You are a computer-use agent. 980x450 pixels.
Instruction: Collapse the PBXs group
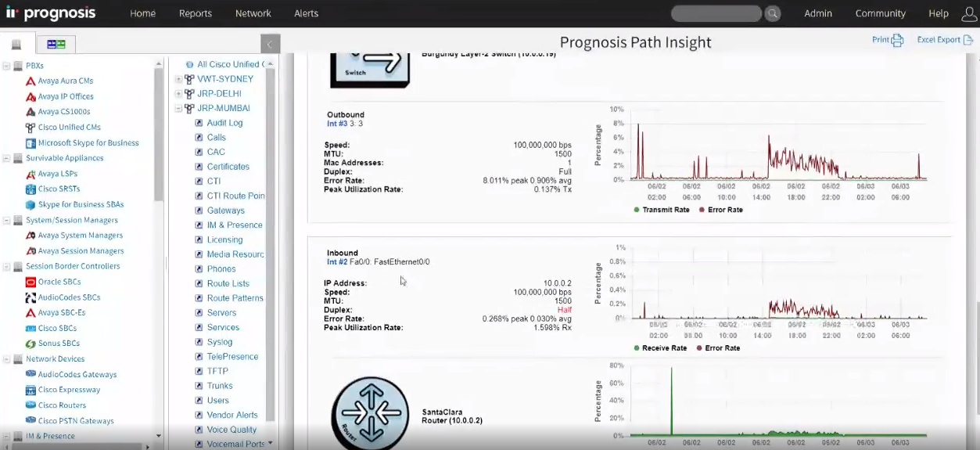pos(6,67)
